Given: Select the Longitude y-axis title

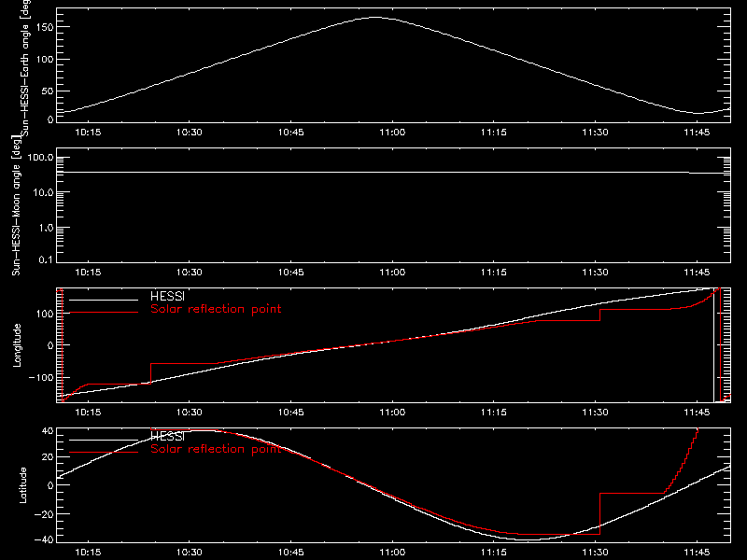Looking at the screenshot, I should (x=17, y=345).
